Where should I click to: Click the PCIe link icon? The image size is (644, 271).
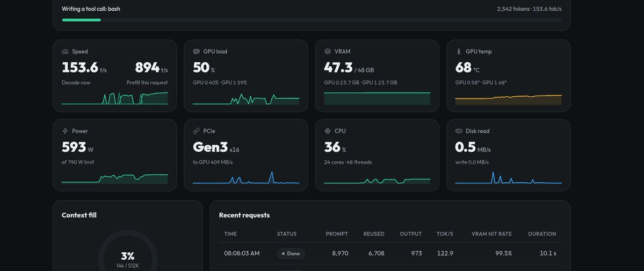197,131
